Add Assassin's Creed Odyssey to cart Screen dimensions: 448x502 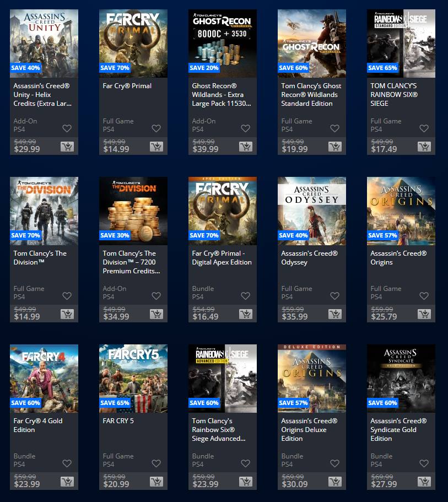pyautogui.click(x=335, y=314)
